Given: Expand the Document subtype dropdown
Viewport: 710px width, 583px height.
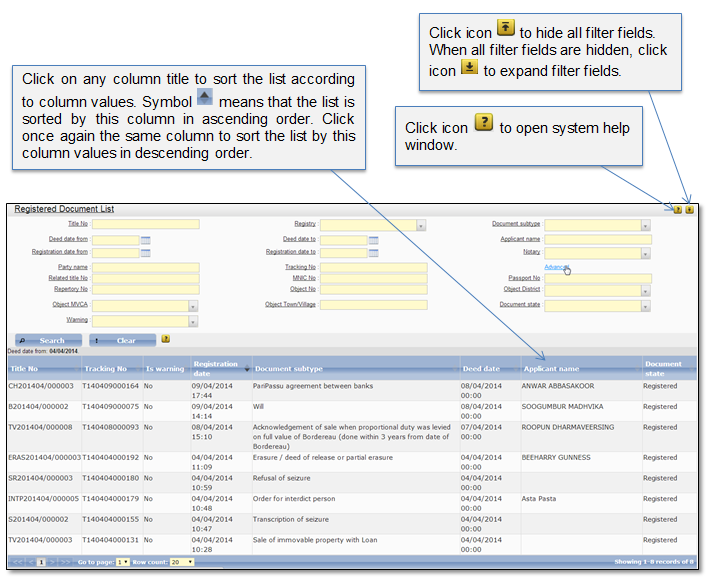Looking at the screenshot, I should point(646,225).
